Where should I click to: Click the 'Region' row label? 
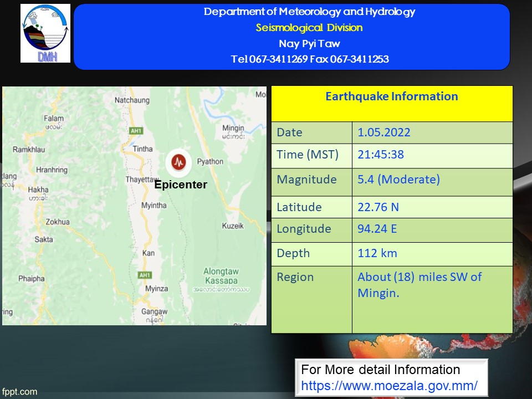click(x=295, y=277)
